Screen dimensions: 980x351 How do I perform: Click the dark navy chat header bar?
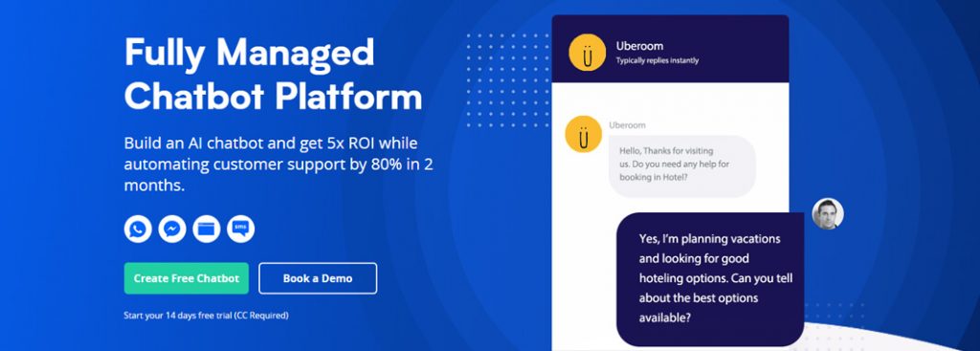click(670, 48)
